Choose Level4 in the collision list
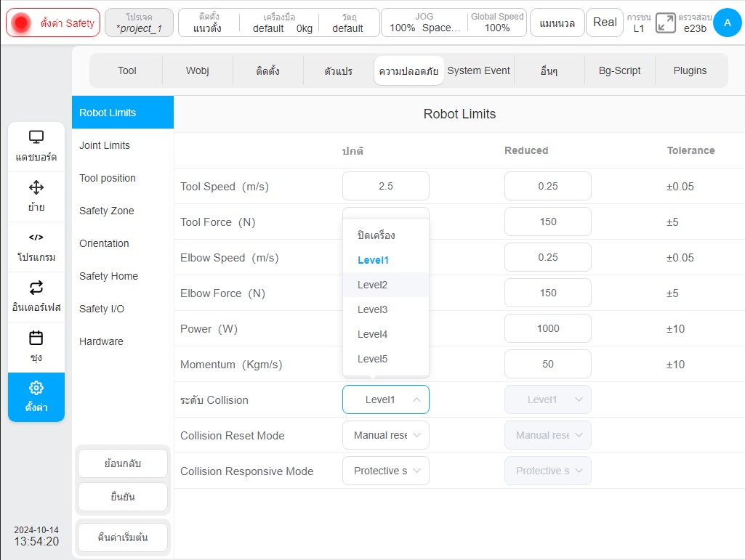 tap(386, 334)
